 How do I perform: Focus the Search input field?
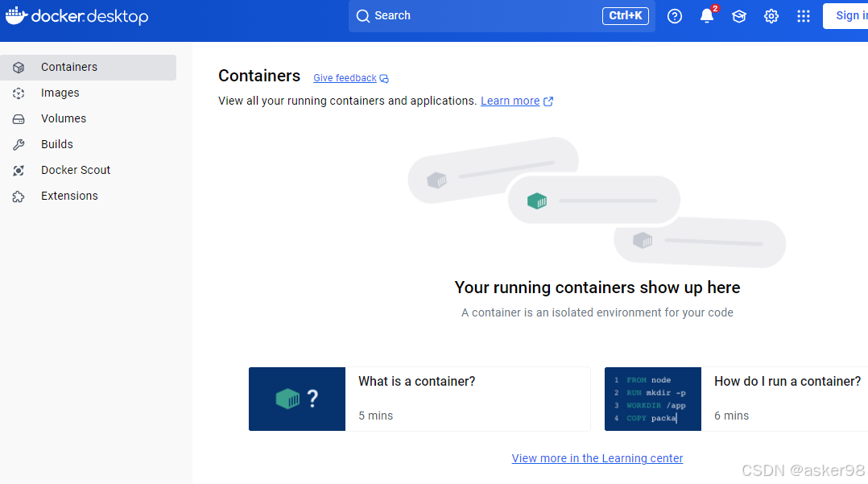[x=502, y=15]
